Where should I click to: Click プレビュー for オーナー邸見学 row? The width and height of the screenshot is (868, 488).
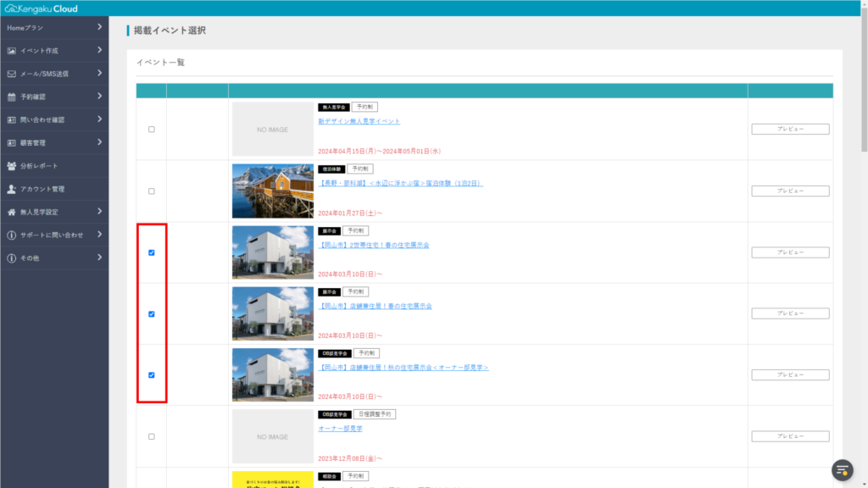tap(790, 436)
